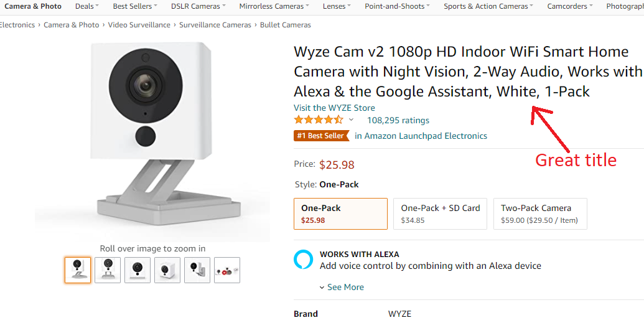Visit the WYZE Store link
The image size is (644, 333).
(x=334, y=108)
